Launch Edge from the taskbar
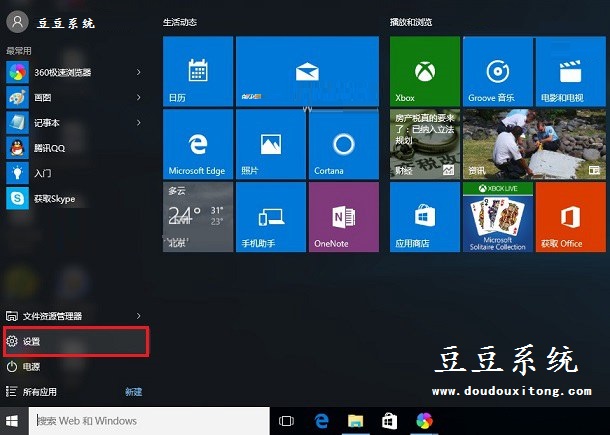610x435 pixels. [x=321, y=421]
